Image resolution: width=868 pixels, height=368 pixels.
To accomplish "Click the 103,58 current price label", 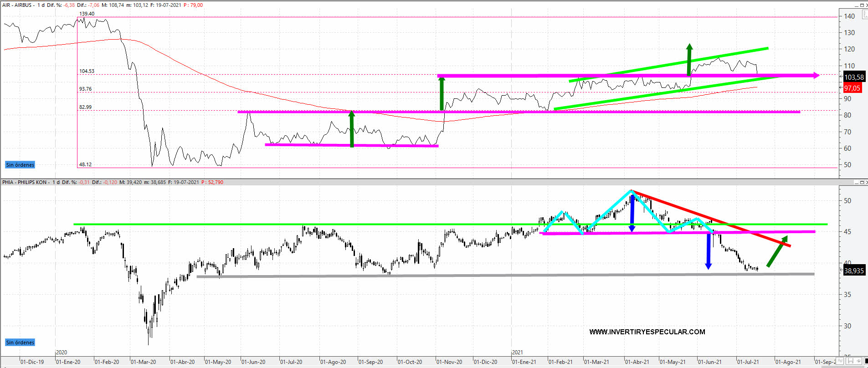I will pos(853,77).
